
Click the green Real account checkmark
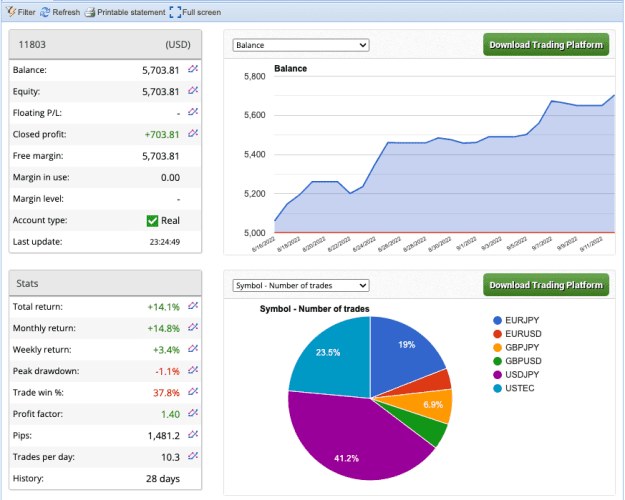tap(152, 220)
